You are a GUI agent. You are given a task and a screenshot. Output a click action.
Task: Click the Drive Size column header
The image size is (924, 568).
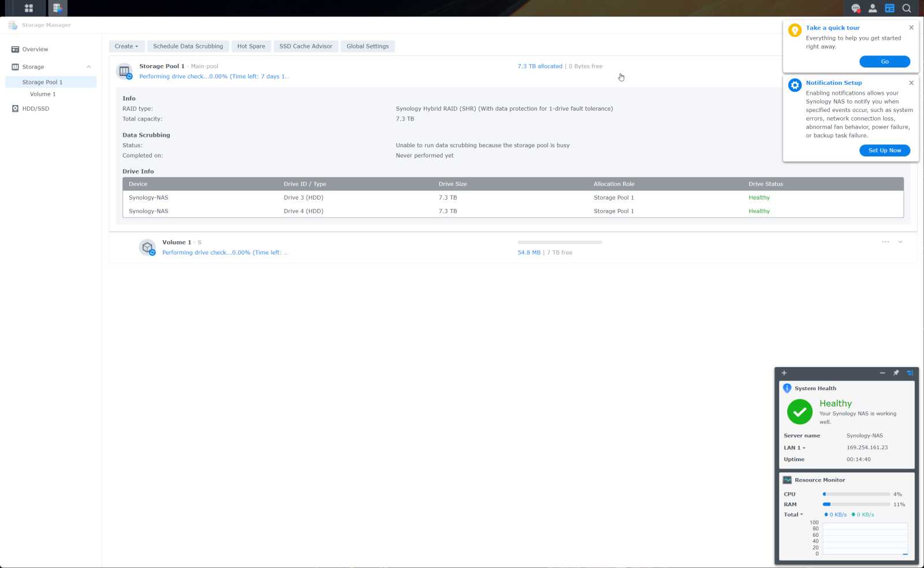click(x=510, y=184)
